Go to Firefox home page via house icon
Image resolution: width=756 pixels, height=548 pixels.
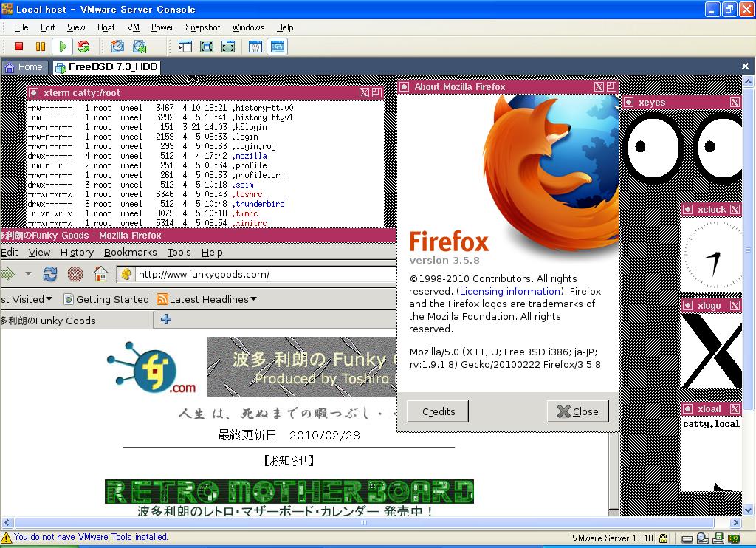point(100,274)
